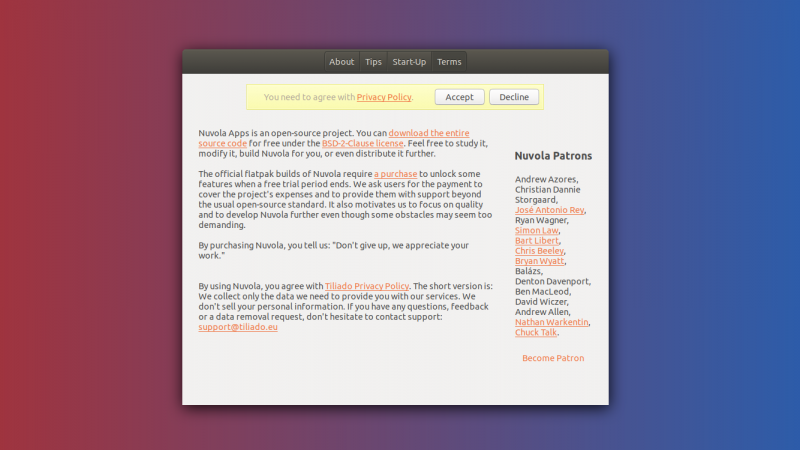Image resolution: width=800 pixels, height=450 pixels.
Task: Click the patron name Ryan Wagner
Action: [x=541, y=220]
